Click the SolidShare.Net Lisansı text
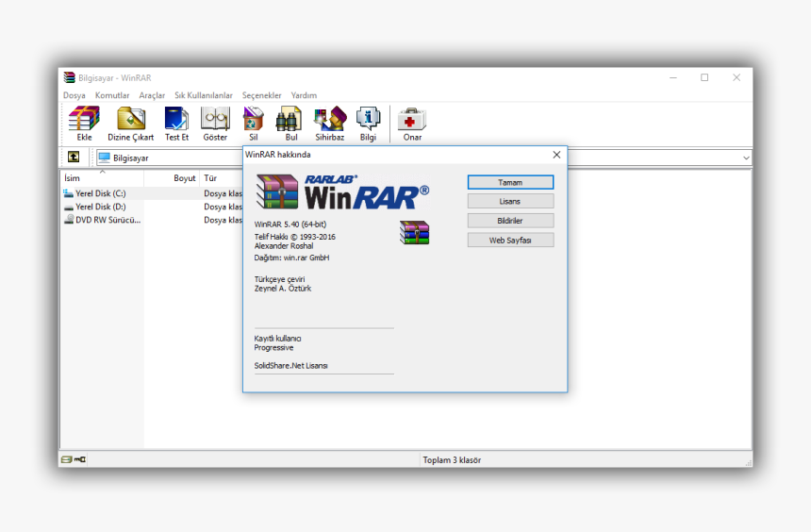811x532 pixels. [x=290, y=365]
